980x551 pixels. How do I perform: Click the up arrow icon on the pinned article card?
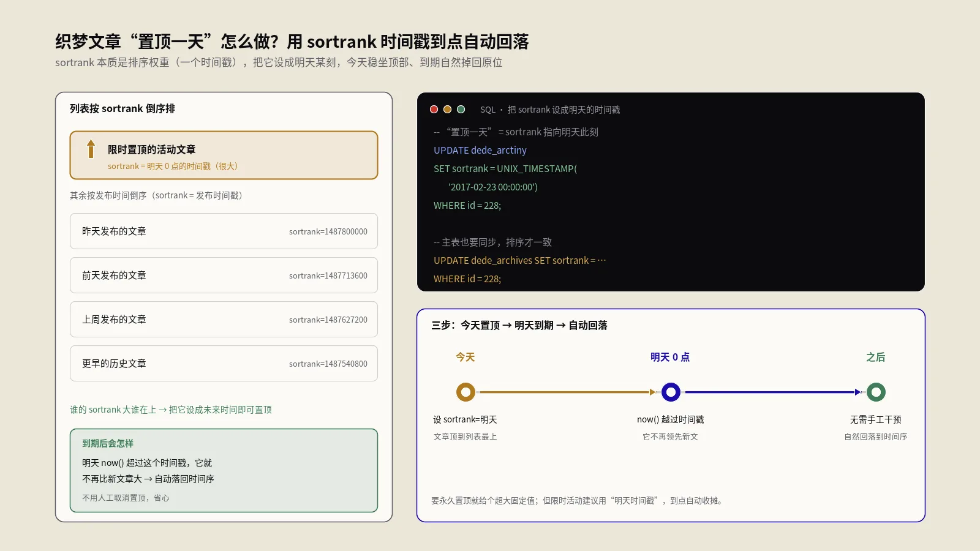coord(91,149)
